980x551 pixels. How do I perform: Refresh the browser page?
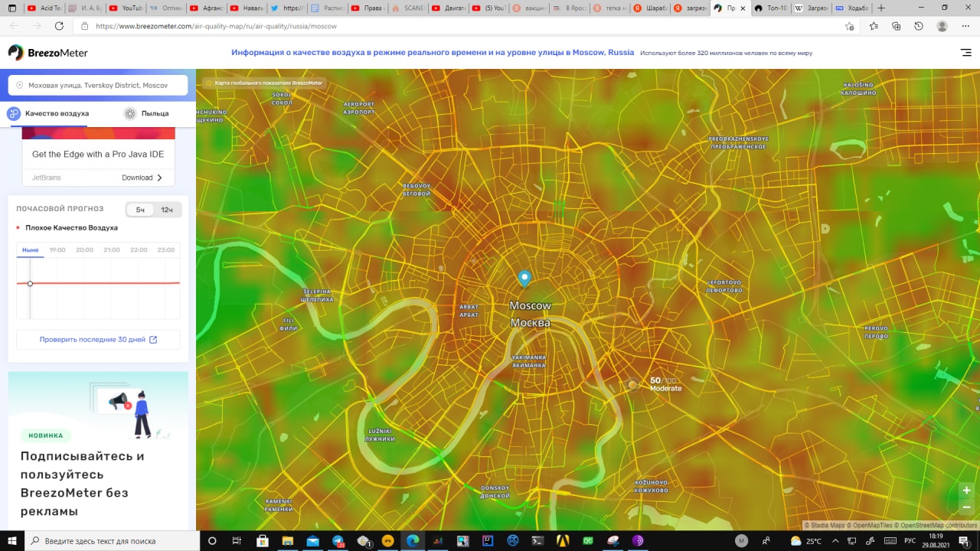pyautogui.click(x=59, y=26)
